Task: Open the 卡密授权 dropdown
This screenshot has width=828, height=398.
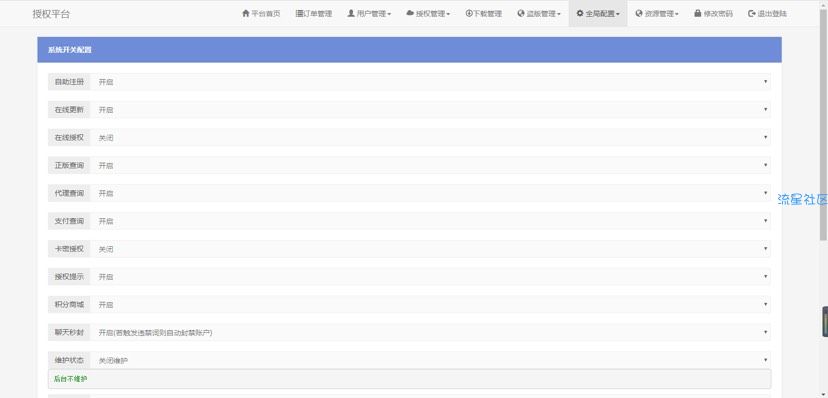Action: (x=430, y=249)
